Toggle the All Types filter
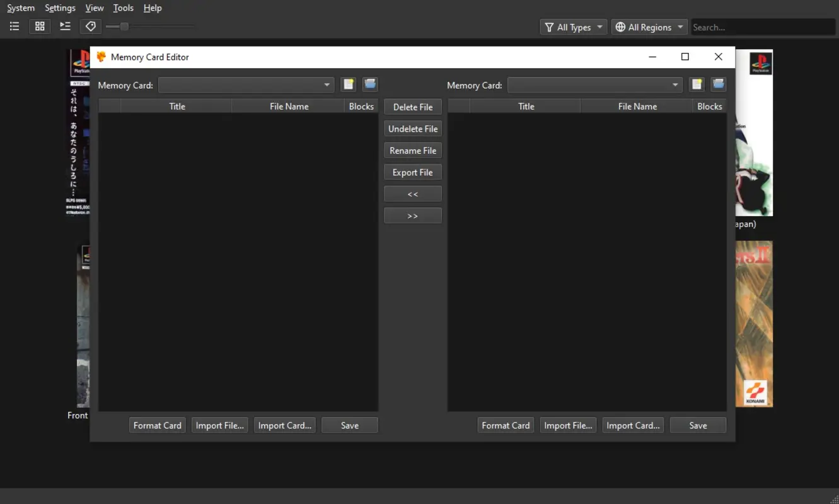The image size is (839, 504). pyautogui.click(x=572, y=26)
